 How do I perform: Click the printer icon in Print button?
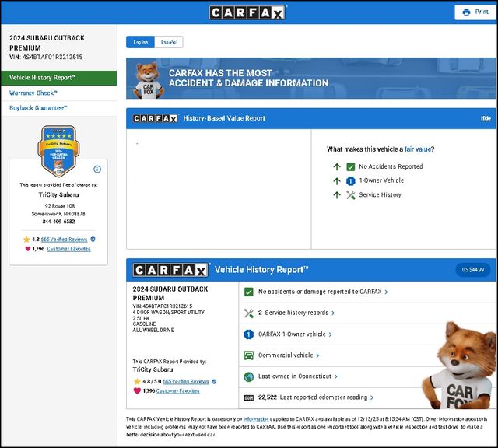[466, 12]
